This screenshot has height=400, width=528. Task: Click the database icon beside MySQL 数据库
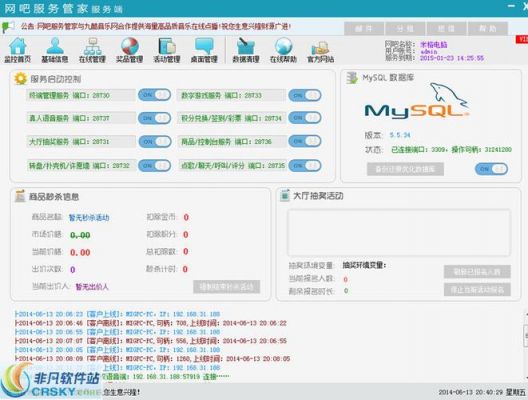[352, 78]
